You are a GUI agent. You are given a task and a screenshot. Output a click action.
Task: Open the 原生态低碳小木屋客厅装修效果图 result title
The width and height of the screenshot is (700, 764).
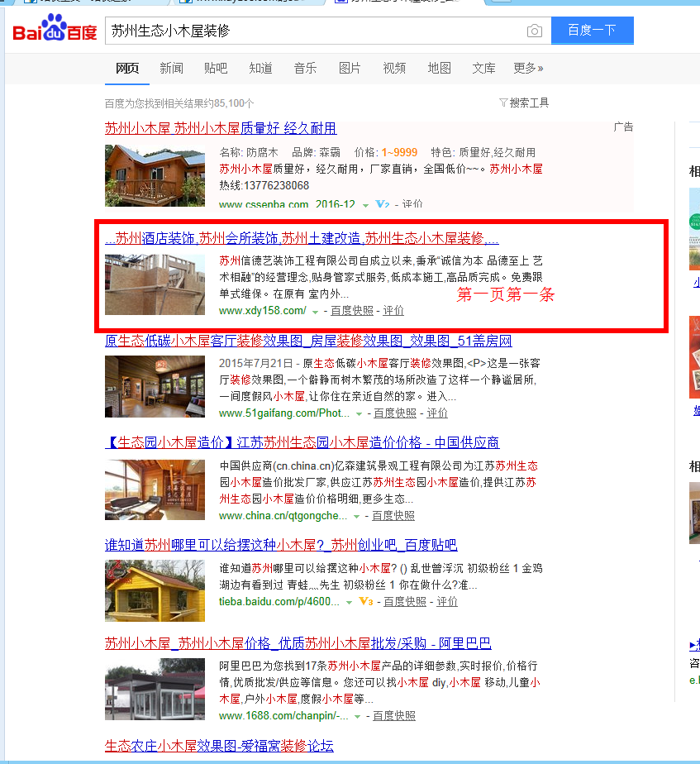tap(308, 341)
